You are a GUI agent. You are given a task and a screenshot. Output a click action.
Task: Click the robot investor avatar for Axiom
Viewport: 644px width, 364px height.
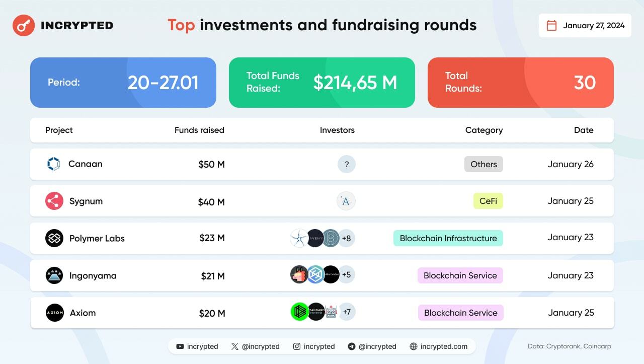[331, 312]
